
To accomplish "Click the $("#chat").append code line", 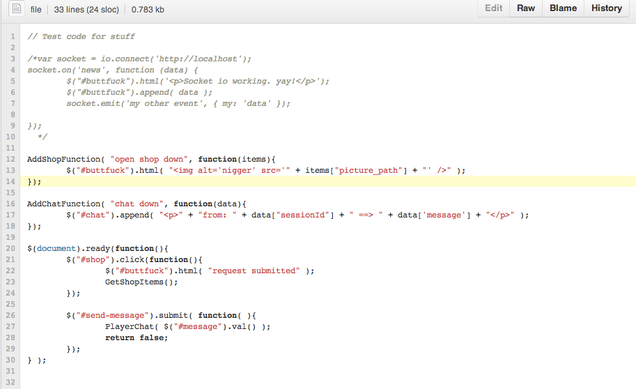I will [298, 215].
